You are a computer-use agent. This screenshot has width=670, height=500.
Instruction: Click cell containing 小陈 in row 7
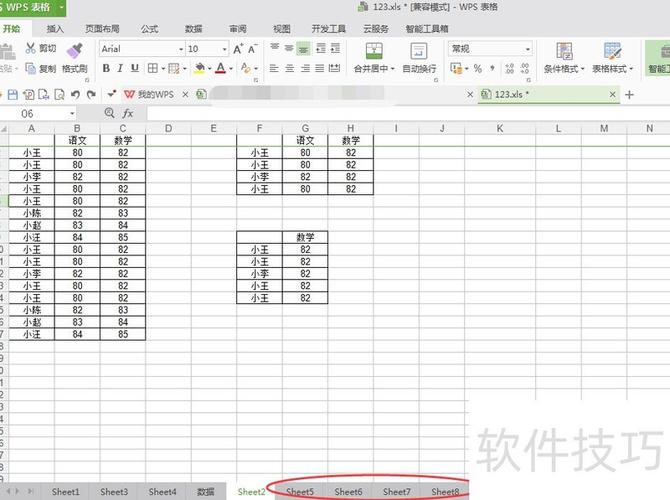tap(32, 213)
